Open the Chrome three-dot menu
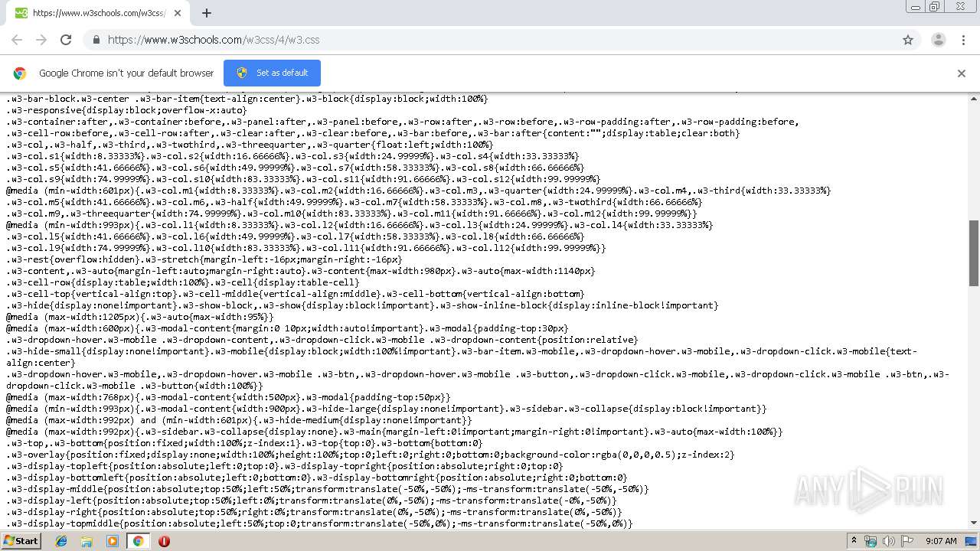The image size is (980, 551). pos(963,40)
